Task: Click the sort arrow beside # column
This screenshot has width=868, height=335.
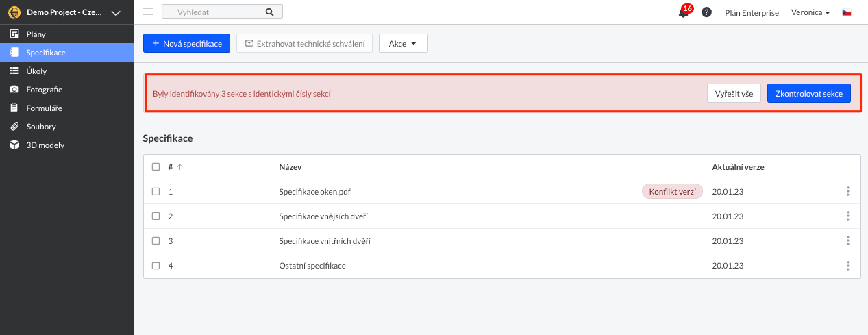Action: coord(180,167)
